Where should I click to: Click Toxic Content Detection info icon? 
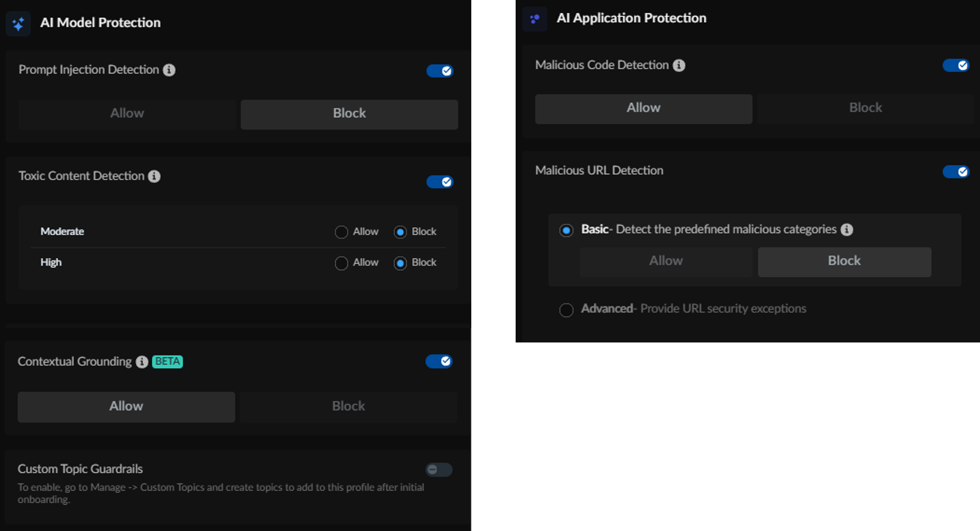coord(154,176)
